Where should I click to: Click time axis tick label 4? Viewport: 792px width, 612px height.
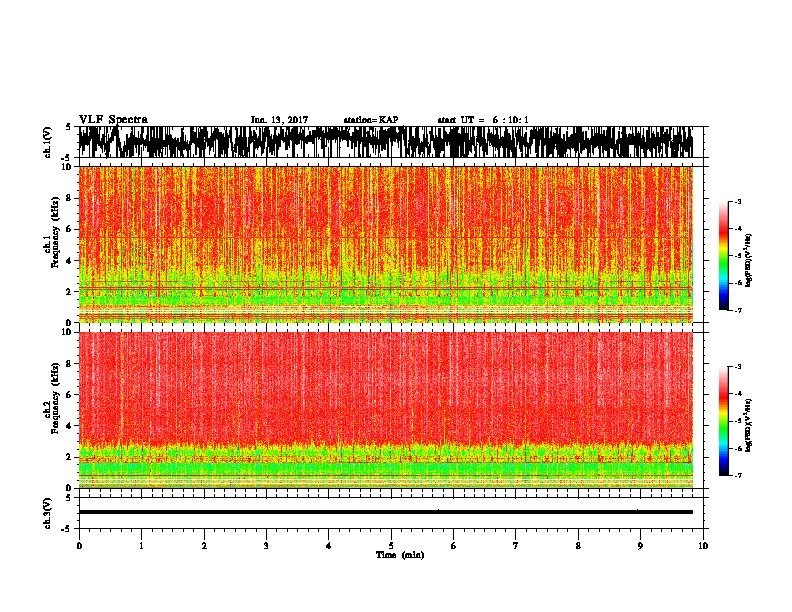click(329, 546)
